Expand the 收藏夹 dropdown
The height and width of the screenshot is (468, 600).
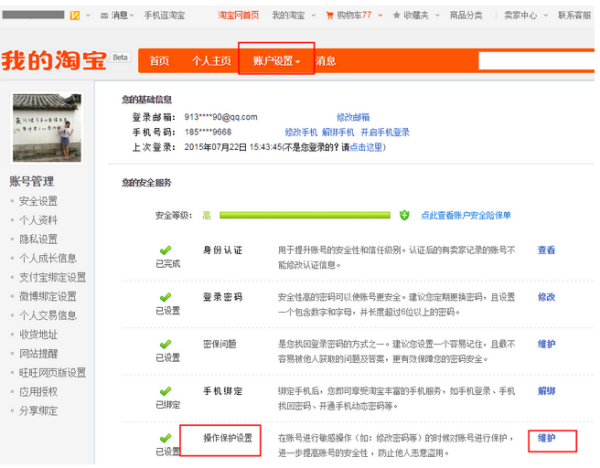tap(437, 16)
